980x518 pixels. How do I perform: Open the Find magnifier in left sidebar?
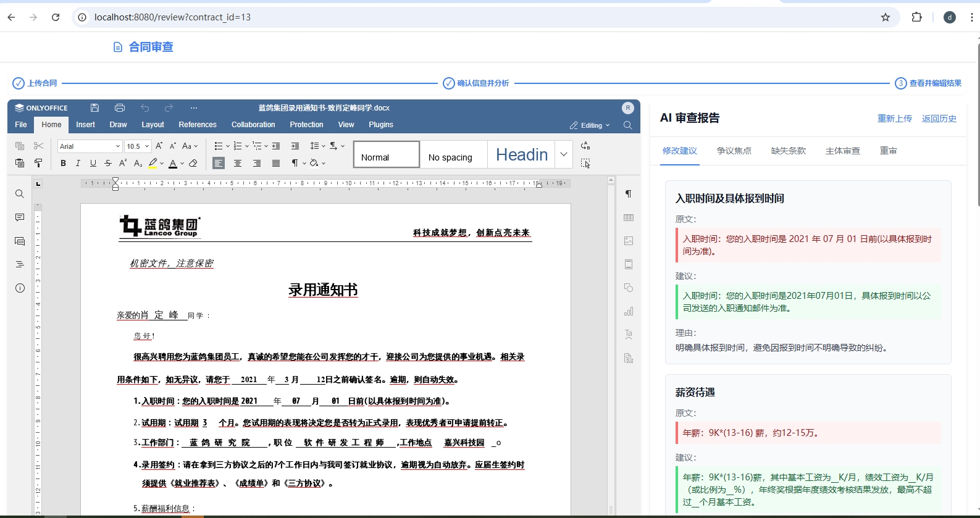(x=20, y=194)
